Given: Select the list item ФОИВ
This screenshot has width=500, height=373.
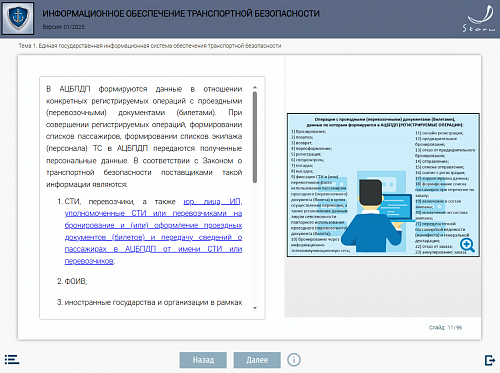Looking at the screenshot, I should [76, 281].
